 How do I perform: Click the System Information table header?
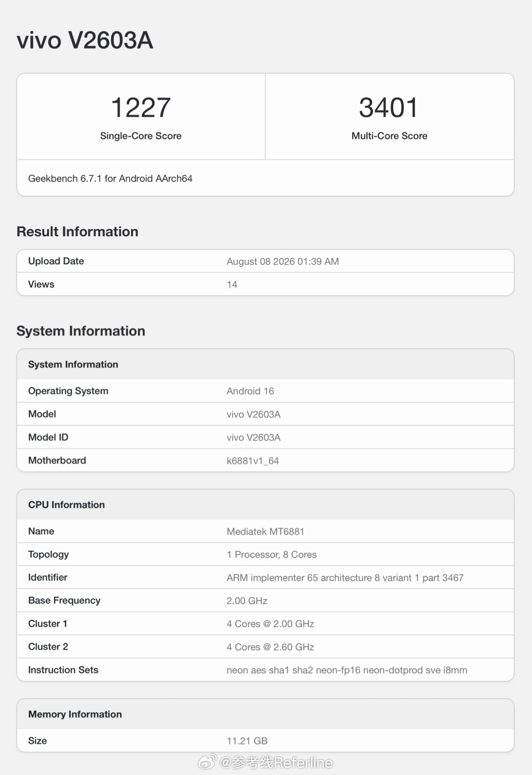point(73,364)
